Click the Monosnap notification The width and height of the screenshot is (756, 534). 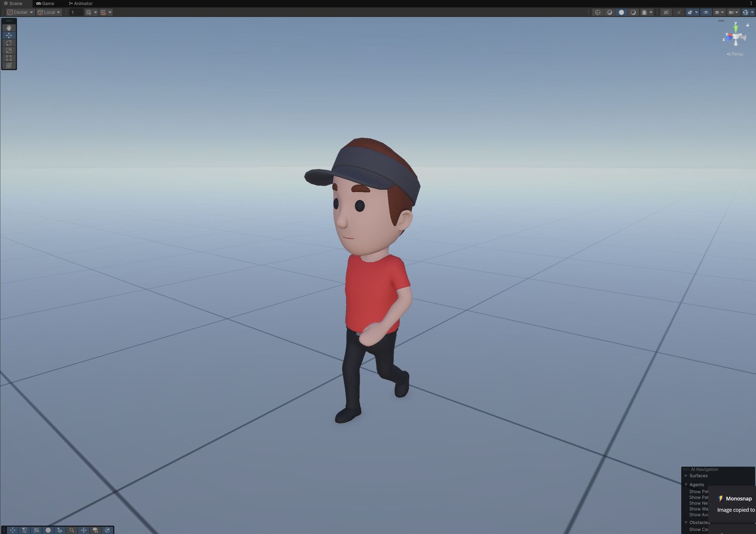733,504
